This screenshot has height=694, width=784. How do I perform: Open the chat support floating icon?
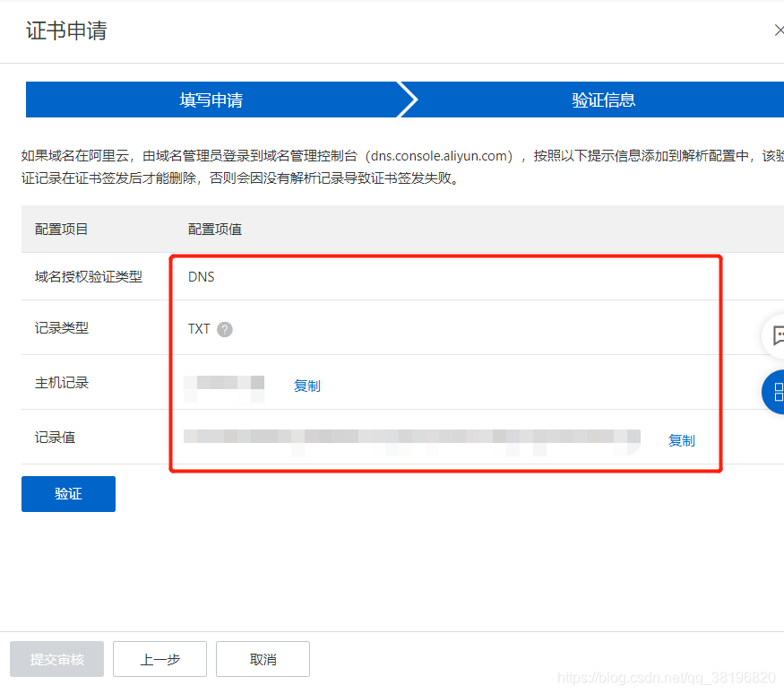click(x=775, y=336)
